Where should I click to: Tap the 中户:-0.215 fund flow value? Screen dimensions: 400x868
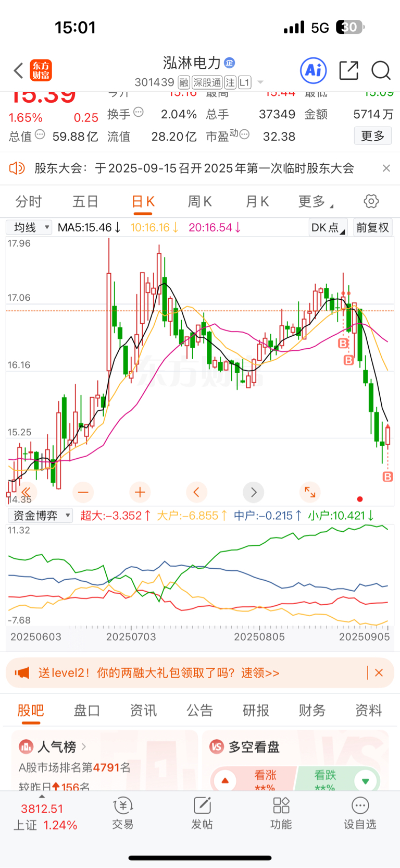[x=268, y=516]
